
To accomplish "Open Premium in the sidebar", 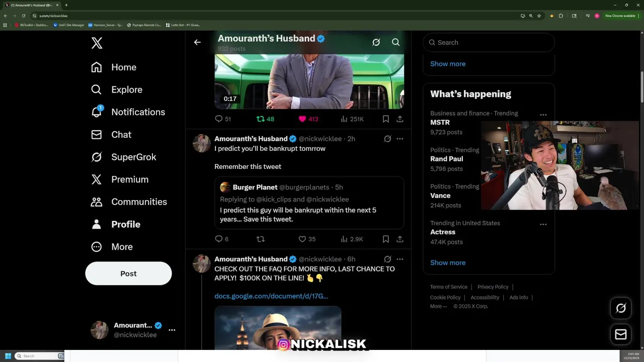I will [x=120, y=179].
